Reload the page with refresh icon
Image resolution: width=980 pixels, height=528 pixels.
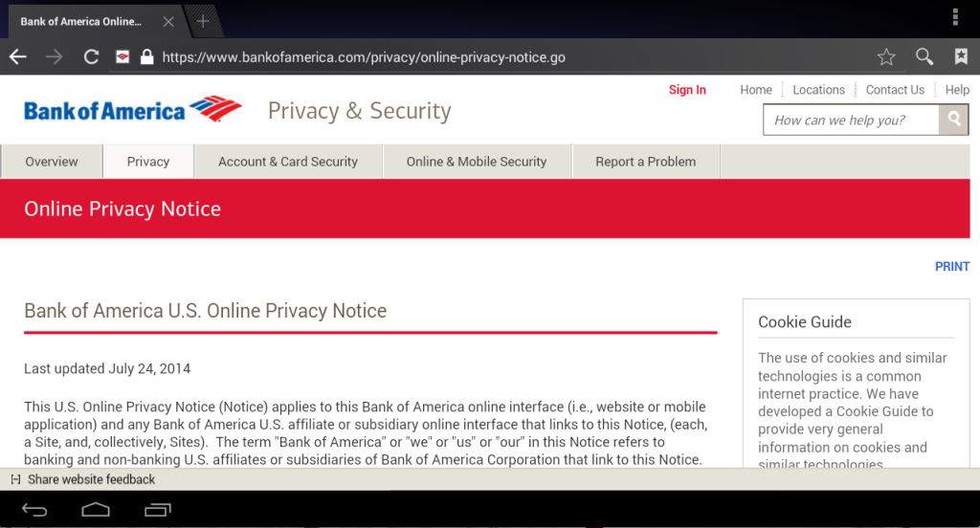pos(91,57)
